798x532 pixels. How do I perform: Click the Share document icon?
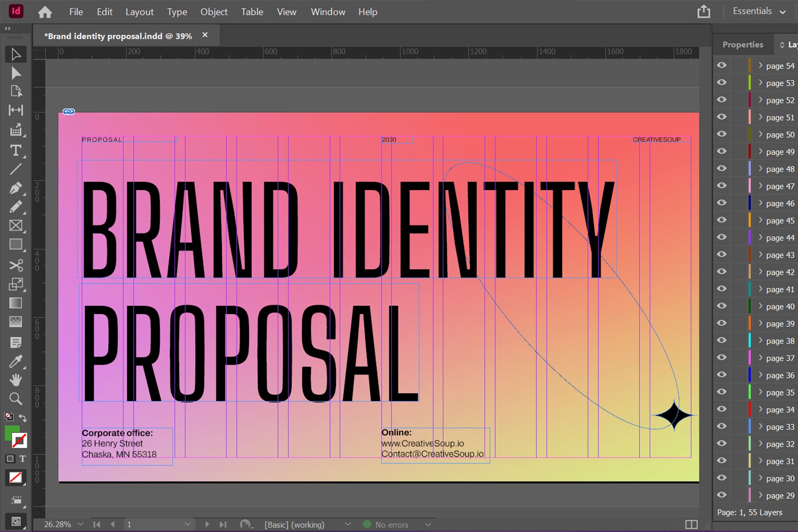click(x=703, y=12)
